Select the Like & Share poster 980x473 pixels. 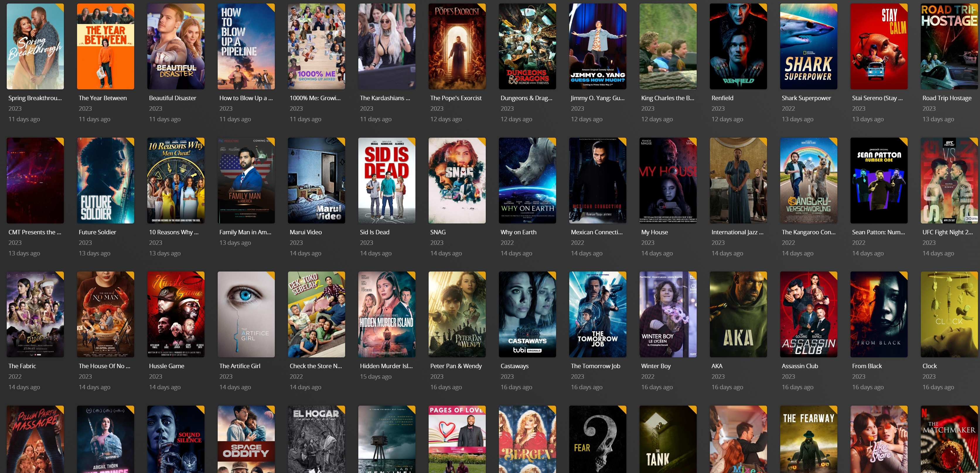[879, 439]
